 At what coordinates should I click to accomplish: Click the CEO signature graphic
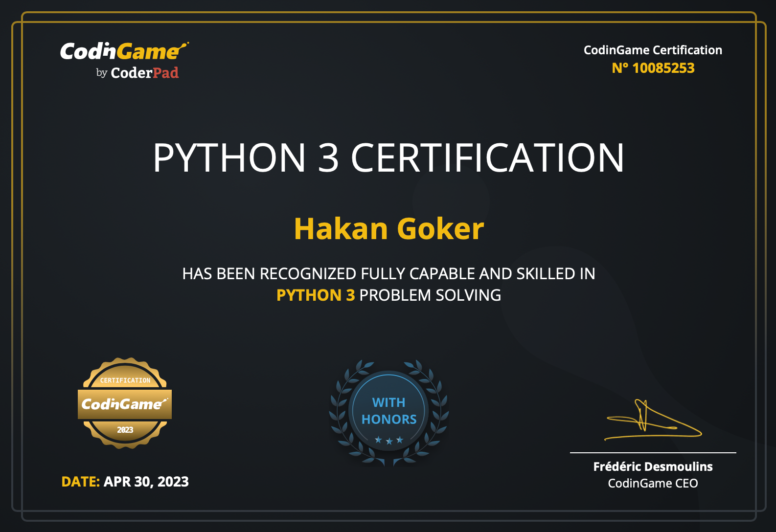(653, 421)
